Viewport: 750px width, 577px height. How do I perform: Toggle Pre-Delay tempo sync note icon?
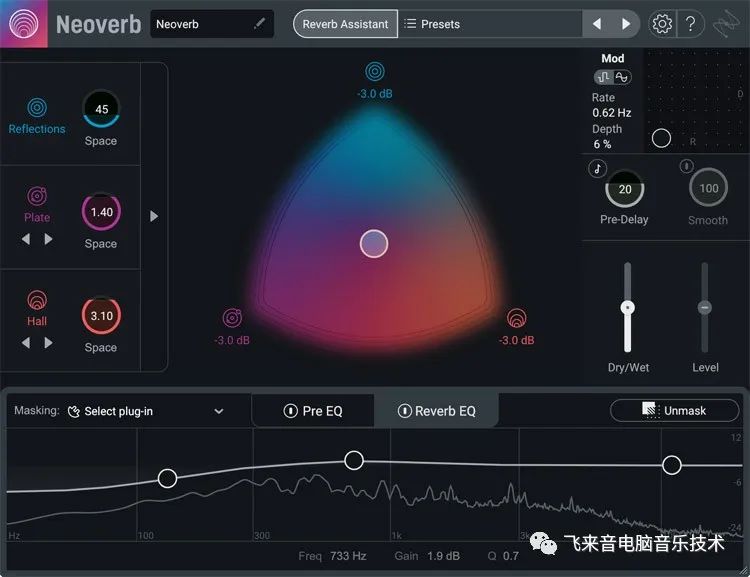click(x=597, y=168)
